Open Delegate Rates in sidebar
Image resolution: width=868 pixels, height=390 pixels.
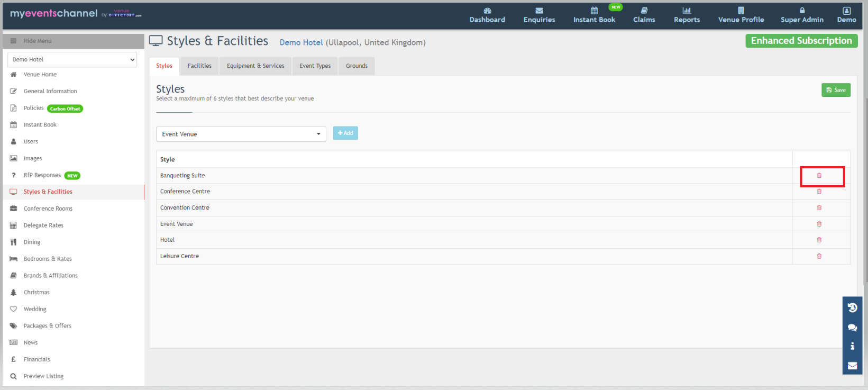tap(43, 225)
